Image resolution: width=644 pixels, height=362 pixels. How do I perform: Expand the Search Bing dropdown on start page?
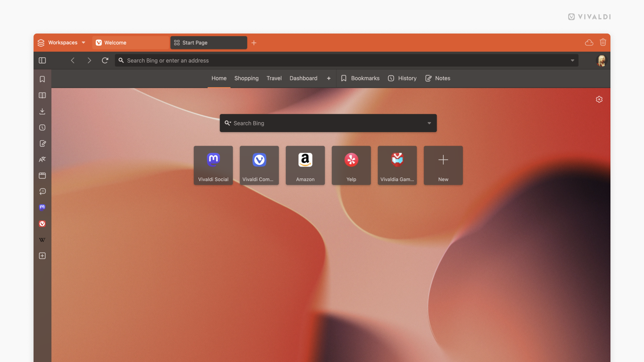pyautogui.click(x=429, y=123)
